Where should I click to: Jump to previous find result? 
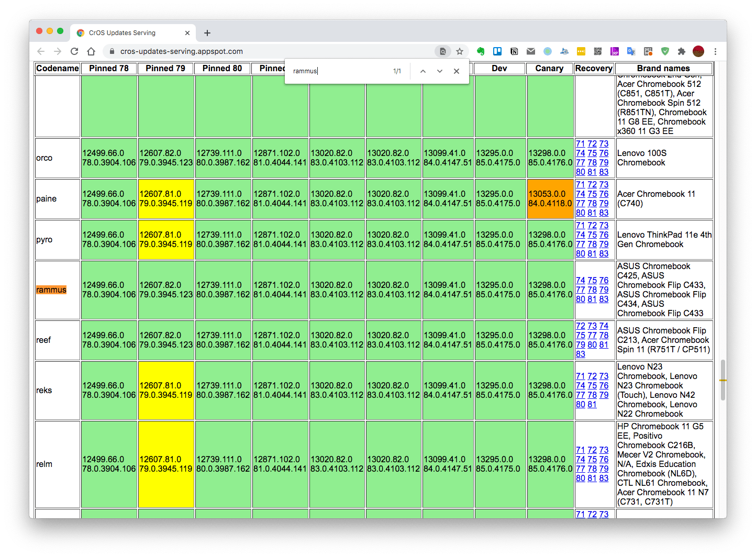tap(423, 71)
